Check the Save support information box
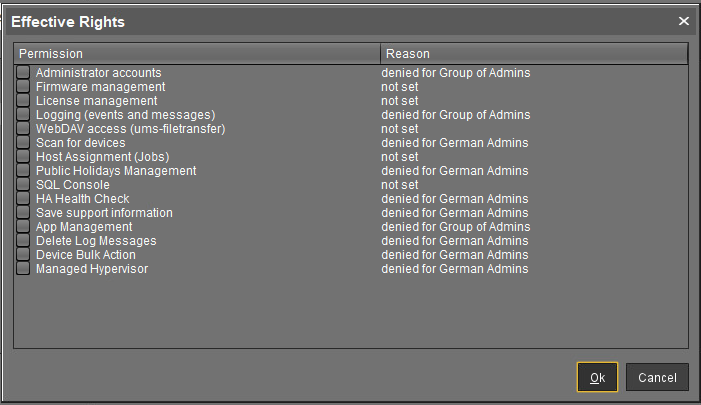701x405 pixels. 23,213
